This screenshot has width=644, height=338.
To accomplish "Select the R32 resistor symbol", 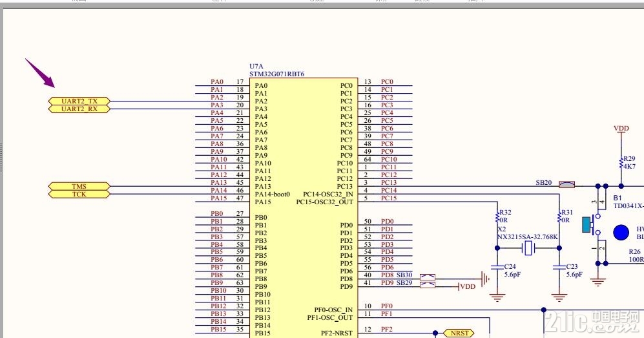I will pos(497,217).
